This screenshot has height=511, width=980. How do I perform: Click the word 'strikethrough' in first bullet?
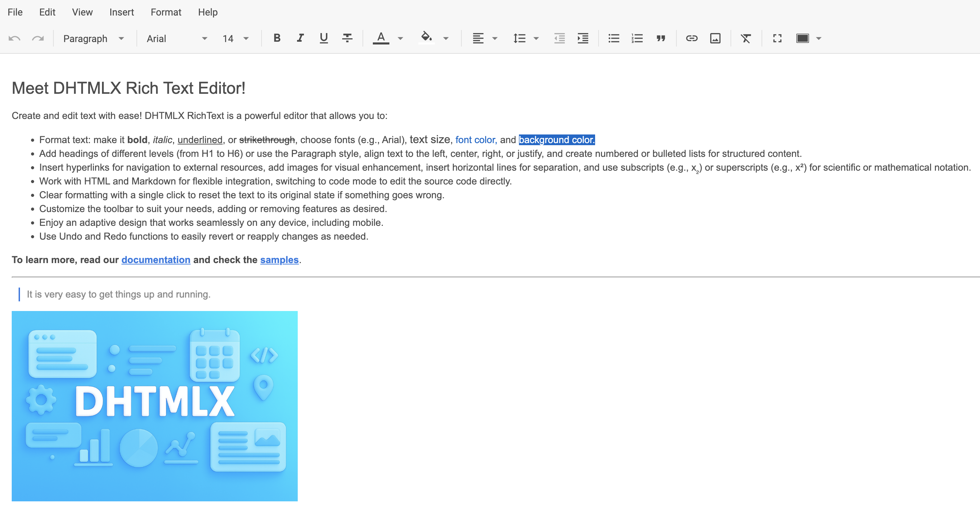pos(267,140)
